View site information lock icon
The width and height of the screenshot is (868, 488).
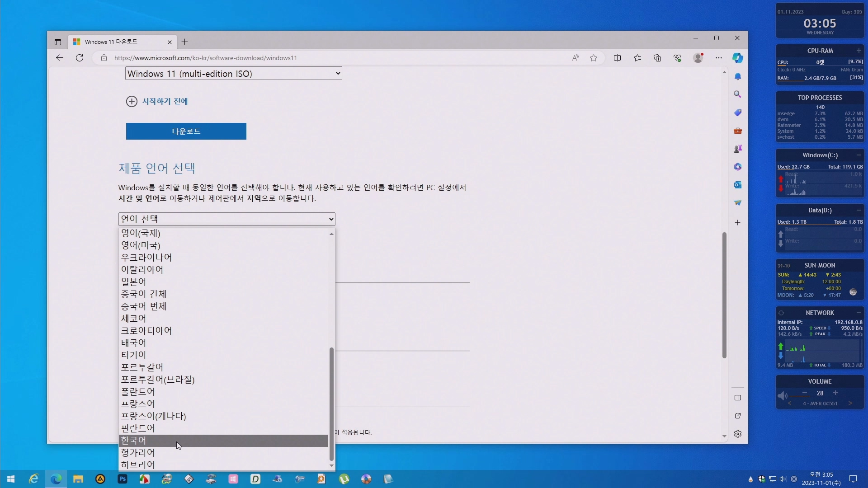click(x=104, y=58)
